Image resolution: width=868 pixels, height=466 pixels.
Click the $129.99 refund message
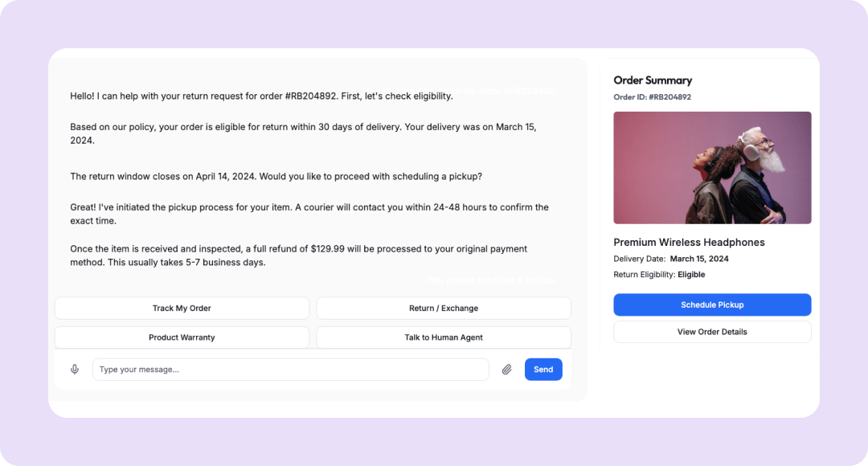tap(298, 255)
